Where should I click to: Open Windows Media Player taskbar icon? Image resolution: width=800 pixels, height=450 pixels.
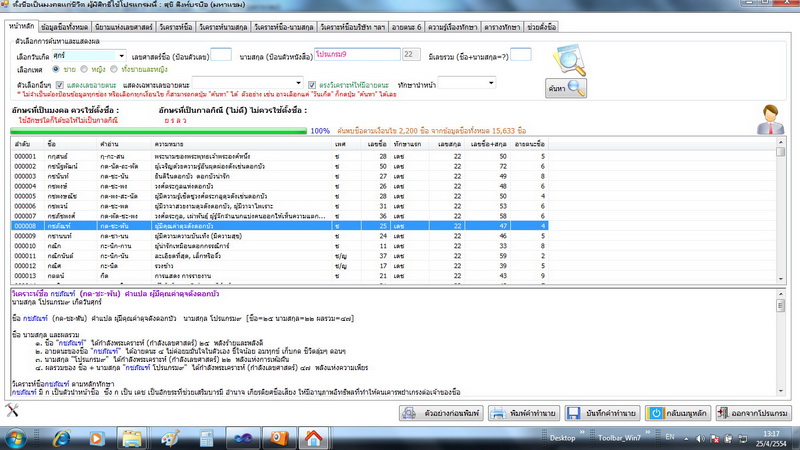point(96,438)
